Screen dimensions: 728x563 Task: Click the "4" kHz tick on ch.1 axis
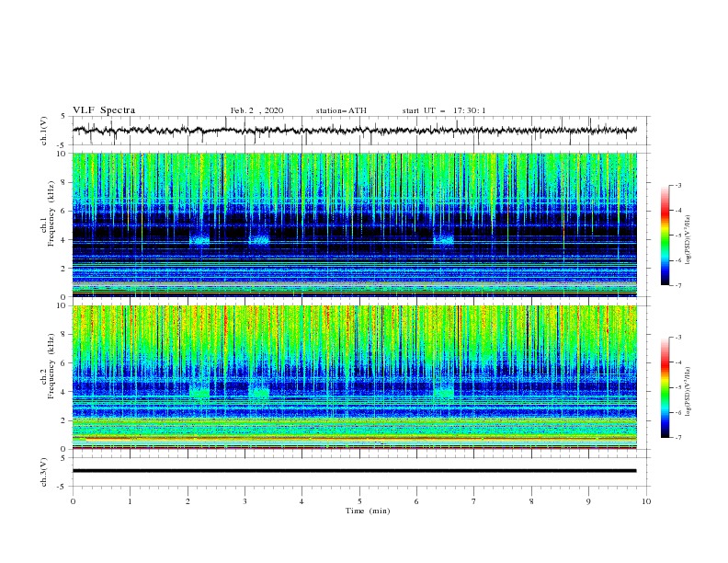coord(63,240)
